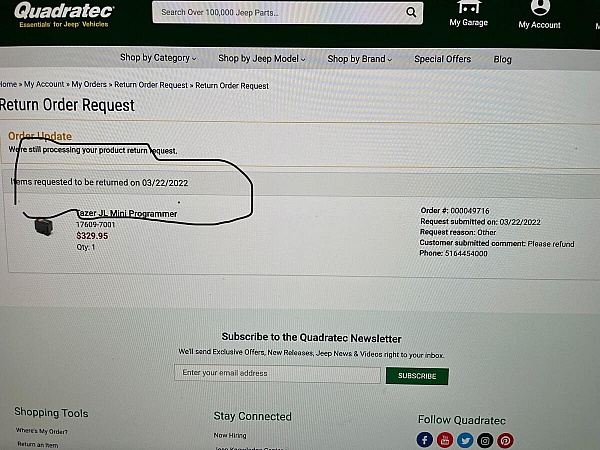Go to My Orders breadcrumb link
Image resolution: width=600 pixels, height=450 pixels.
(x=89, y=84)
